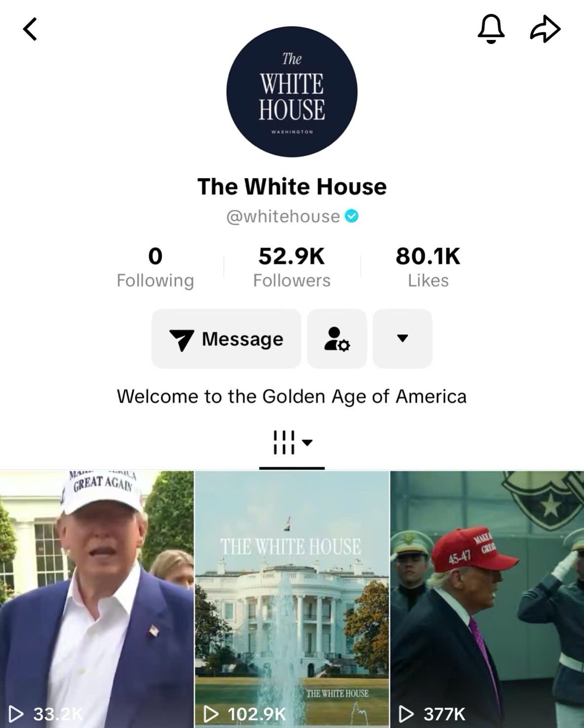
Task: Open the follow settings person-gear icon
Action: coord(337,339)
